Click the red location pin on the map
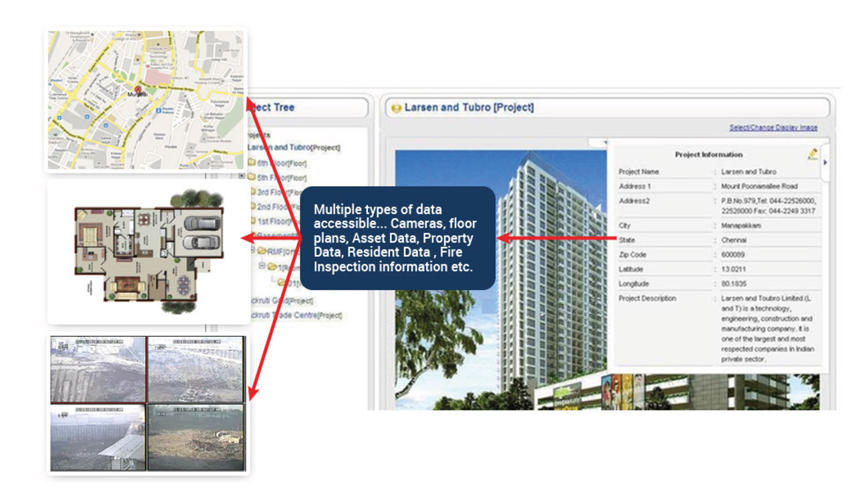 (138, 91)
